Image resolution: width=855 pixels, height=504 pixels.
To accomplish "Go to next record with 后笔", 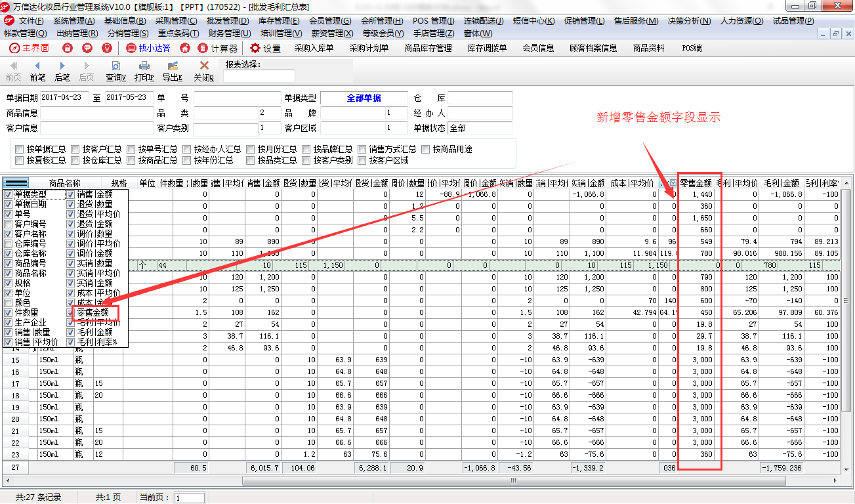I will pyautogui.click(x=62, y=71).
